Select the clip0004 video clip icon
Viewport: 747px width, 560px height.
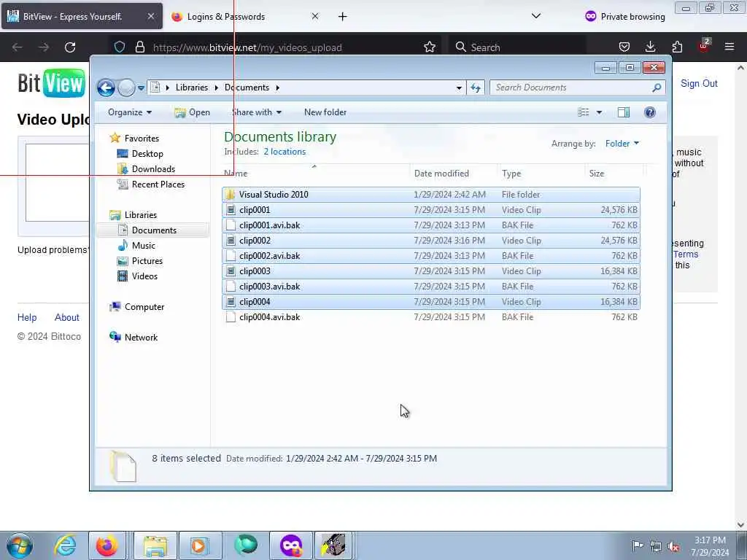point(231,302)
